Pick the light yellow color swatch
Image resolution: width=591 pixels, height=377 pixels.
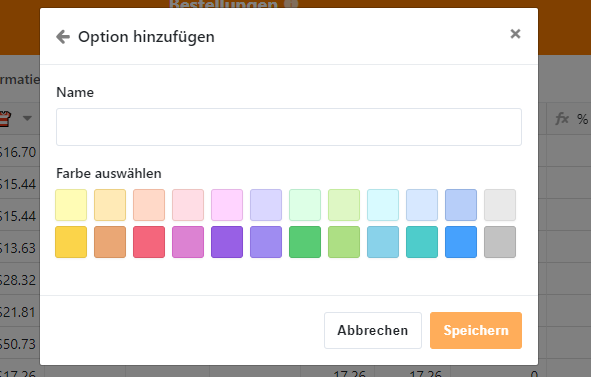pyautogui.click(x=71, y=205)
